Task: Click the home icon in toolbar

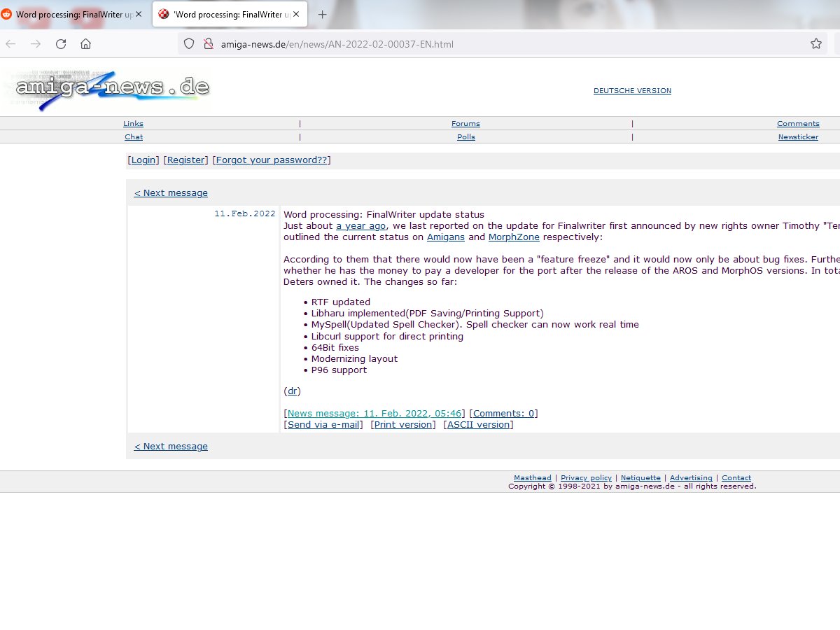Action: 85,44
